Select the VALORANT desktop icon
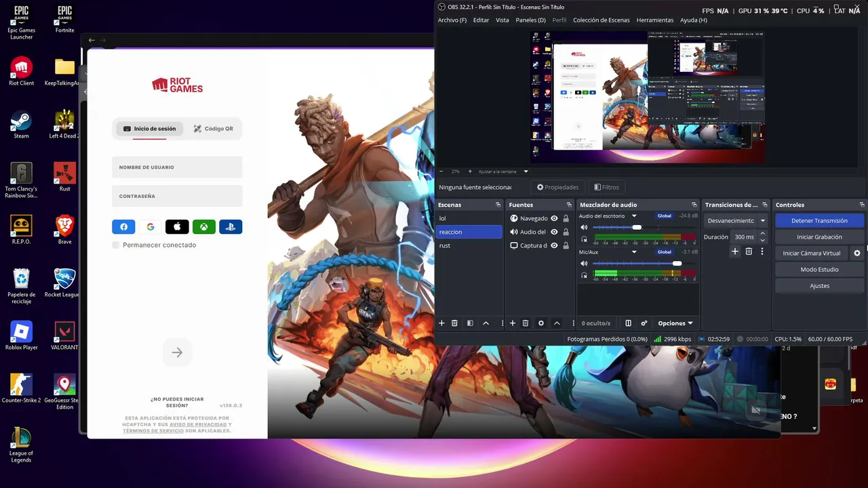Image resolution: width=868 pixels, height=488 pixels. click(64, 335)
